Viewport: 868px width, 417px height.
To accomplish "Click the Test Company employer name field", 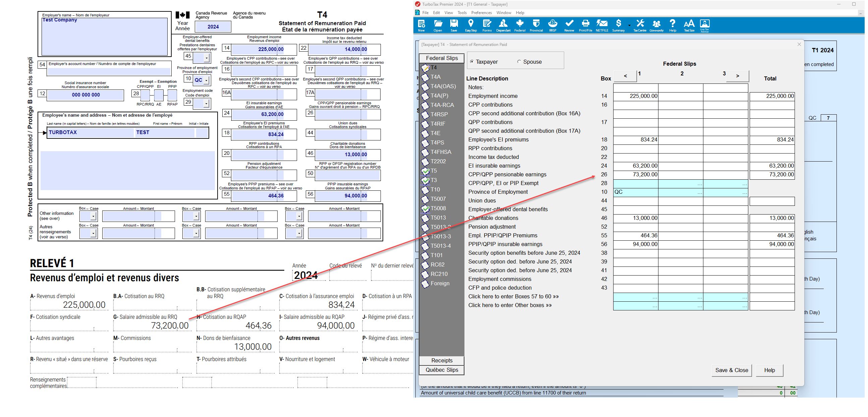I will (105, 37).
